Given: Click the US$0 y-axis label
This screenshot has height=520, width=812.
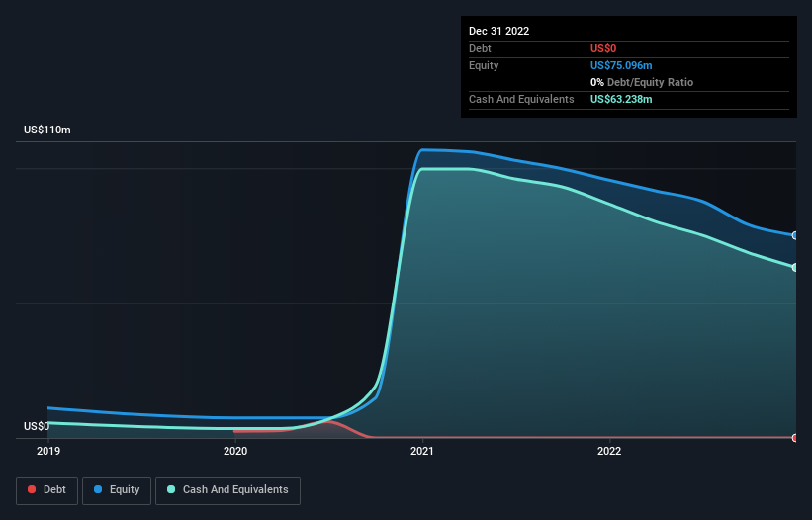Looking at the screenshot, I should pos(37,426).
